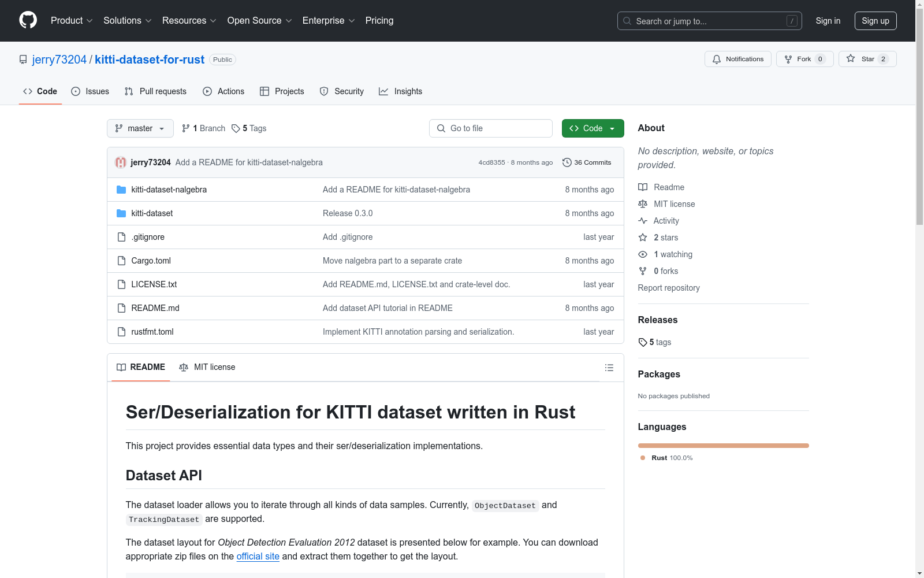Click the Sign in link
Viewport: 924px width, 578px height.
(828, 21)
